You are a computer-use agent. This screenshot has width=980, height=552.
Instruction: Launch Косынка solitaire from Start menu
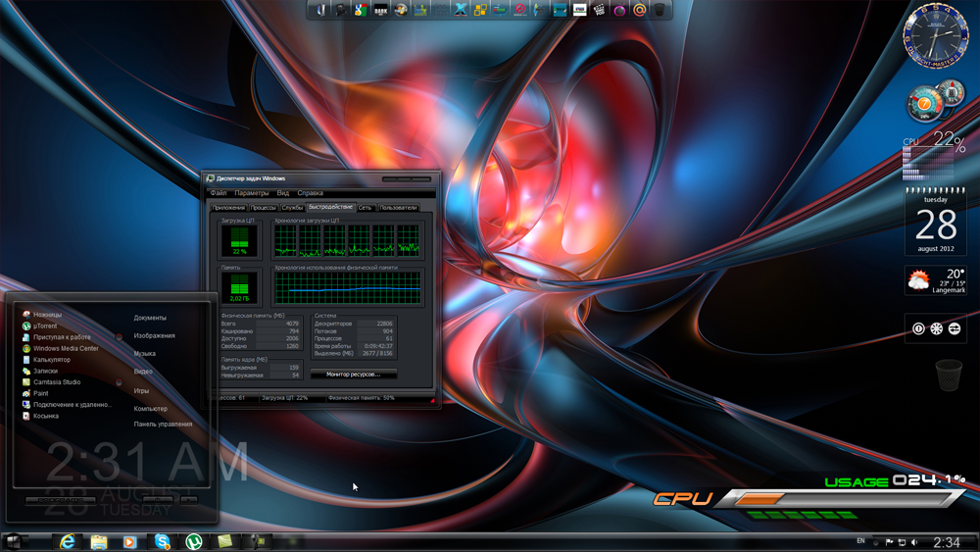(x=40, y=416)
